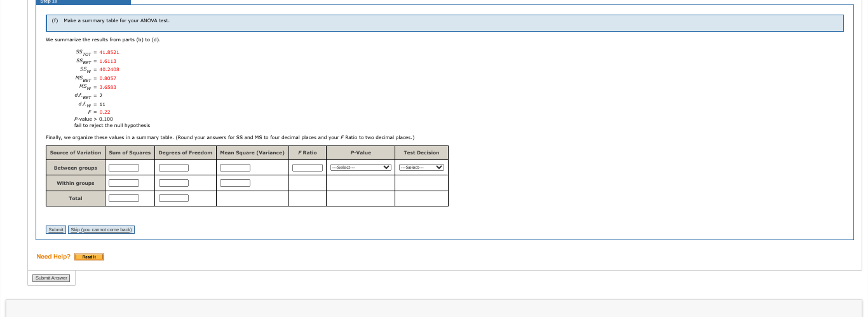Click the 'Source of Variation' column header

(76, 152)
